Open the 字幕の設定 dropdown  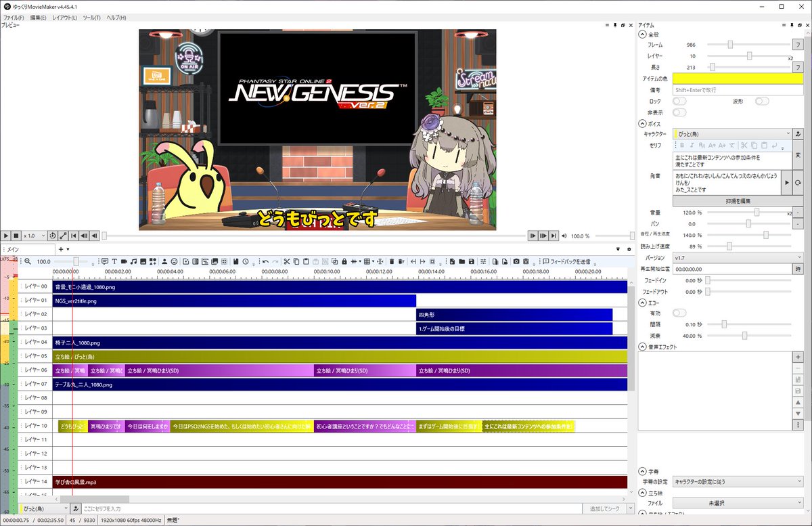click(738, 482)
